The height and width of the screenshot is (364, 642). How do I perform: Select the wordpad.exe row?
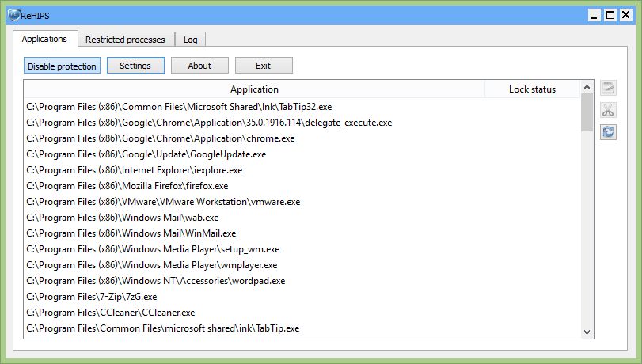302,281
